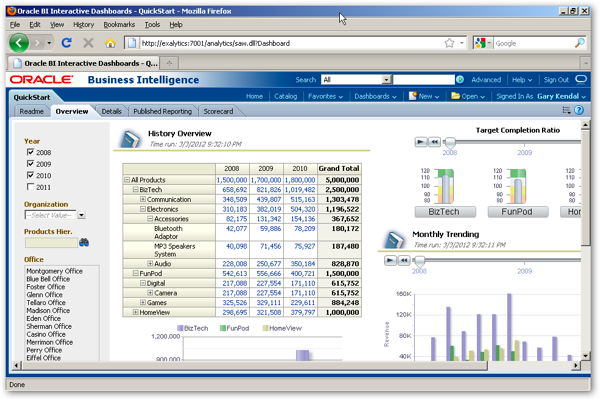
Task: Play Monthly Trending animation
Action: point(390,260)
